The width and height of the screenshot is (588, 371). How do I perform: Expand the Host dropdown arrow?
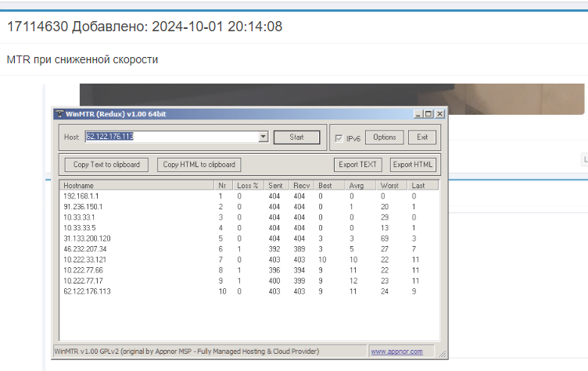(263, 137)
